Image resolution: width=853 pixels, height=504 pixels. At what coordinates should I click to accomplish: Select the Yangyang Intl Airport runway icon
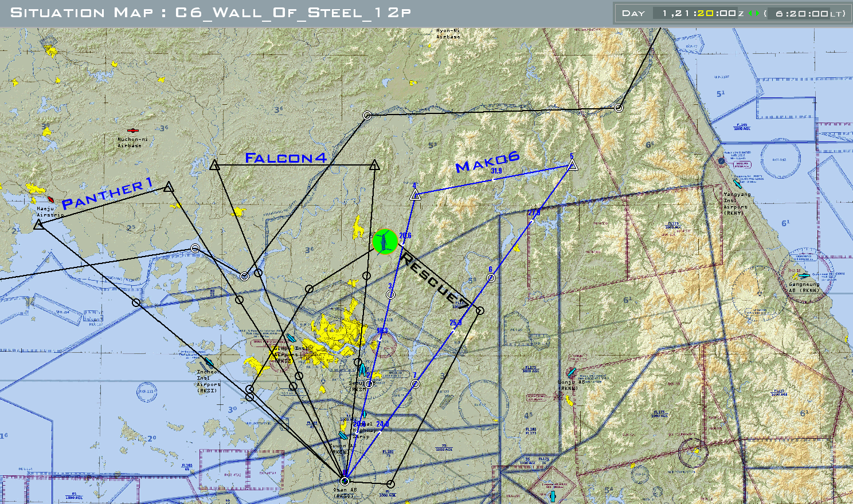point(738,185)
